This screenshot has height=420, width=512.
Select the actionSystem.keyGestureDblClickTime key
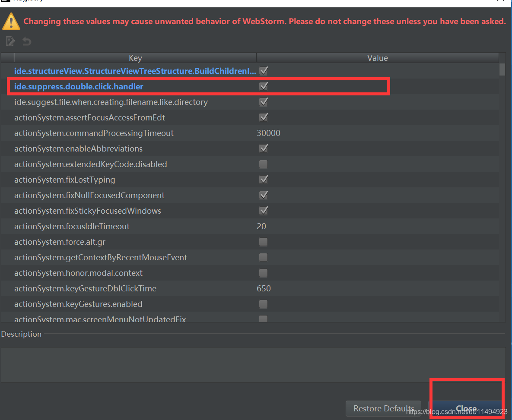point(85,288)
